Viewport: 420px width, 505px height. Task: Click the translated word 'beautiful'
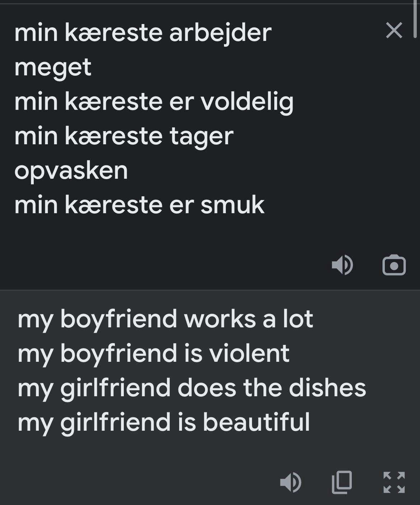(256, 422)
